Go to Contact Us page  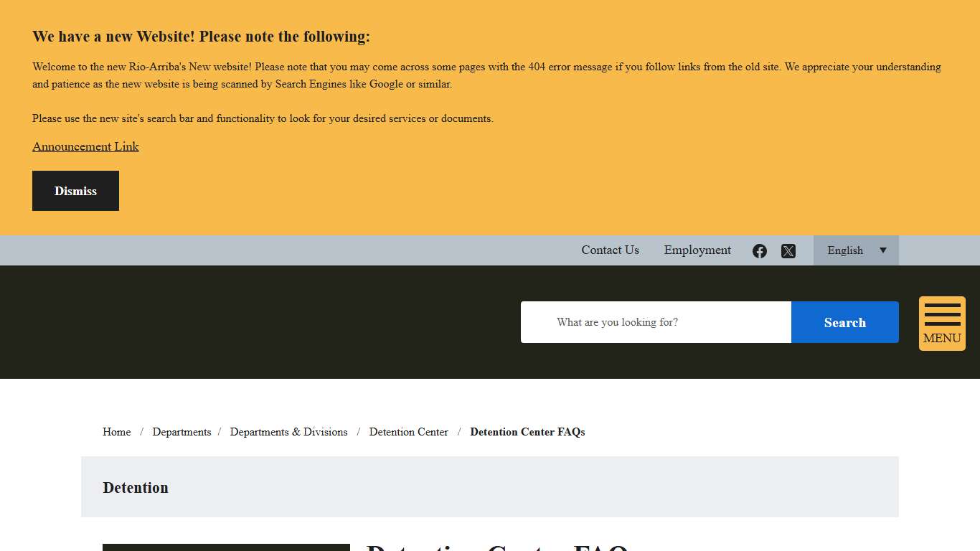[x=610, y=250]
